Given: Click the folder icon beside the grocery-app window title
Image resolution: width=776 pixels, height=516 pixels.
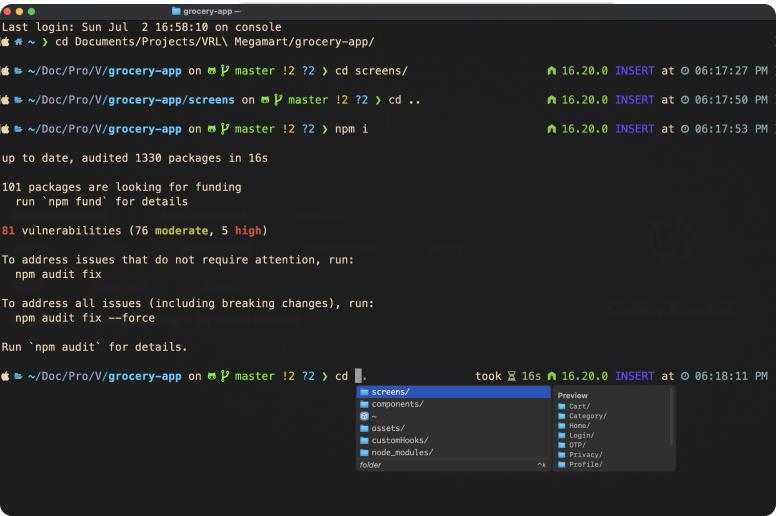Looking at the screenshot, I should [176, 11].
